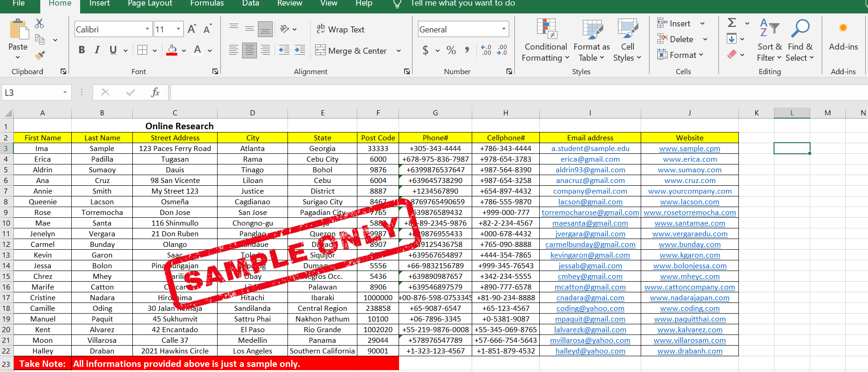Click Decrease Decimal icon
This screenshot has height=372, width=868.
(502, 50)
